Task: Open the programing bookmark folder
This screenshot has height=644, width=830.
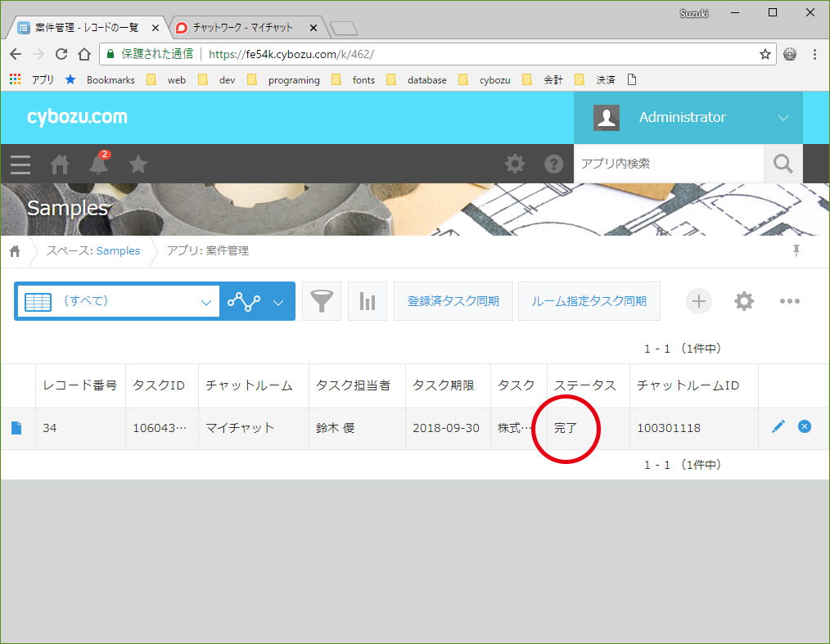Action: click(x=284, y=80)
